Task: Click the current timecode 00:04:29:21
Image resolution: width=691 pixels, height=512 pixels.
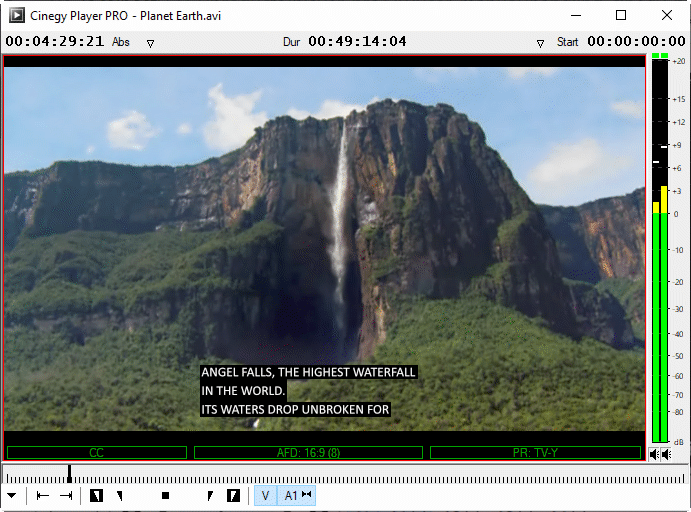Action: point(55,41)
